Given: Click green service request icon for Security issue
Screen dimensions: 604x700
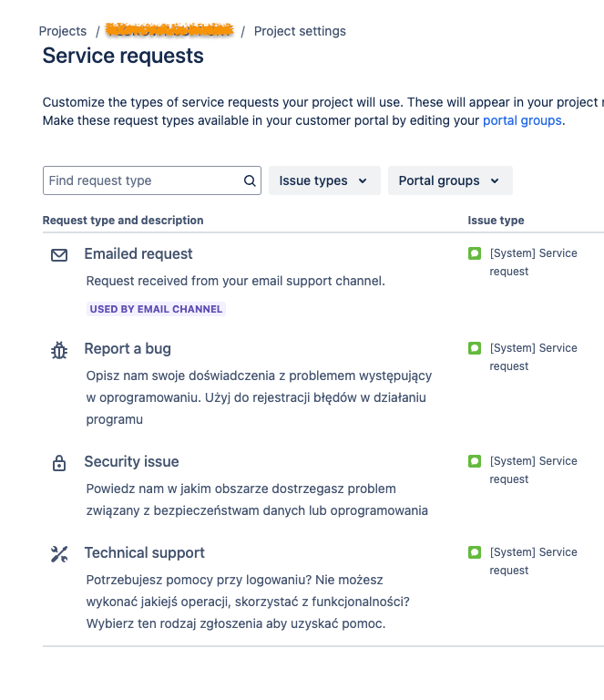Looking at the screenshot, I should point(474,461).
